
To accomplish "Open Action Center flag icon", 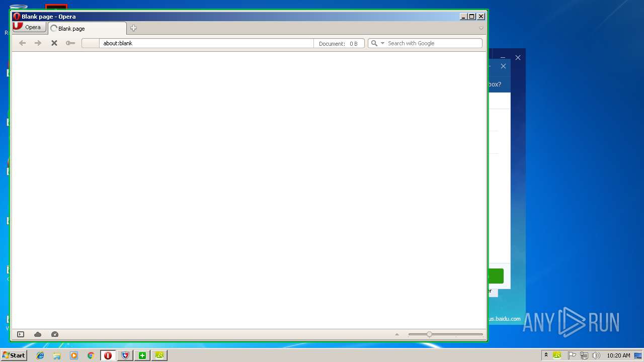I will tap(572, 355).
